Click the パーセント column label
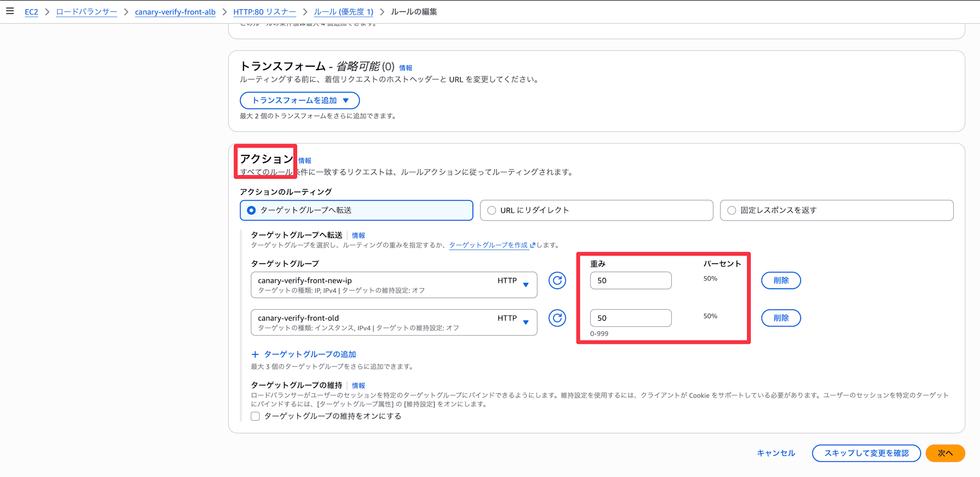Image resolution: width=980 pixels, height=477 pixels. [x=722, y=264]
